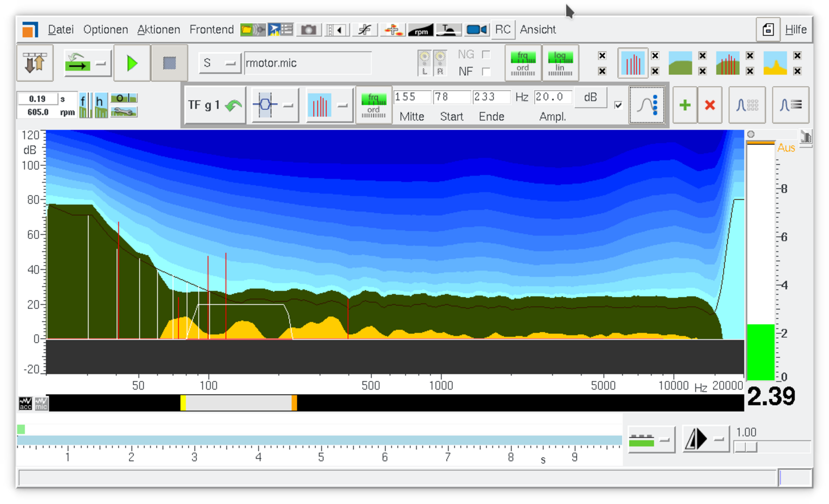Click the arrow and list icon in the menu bar

click(x=280, y=30)
